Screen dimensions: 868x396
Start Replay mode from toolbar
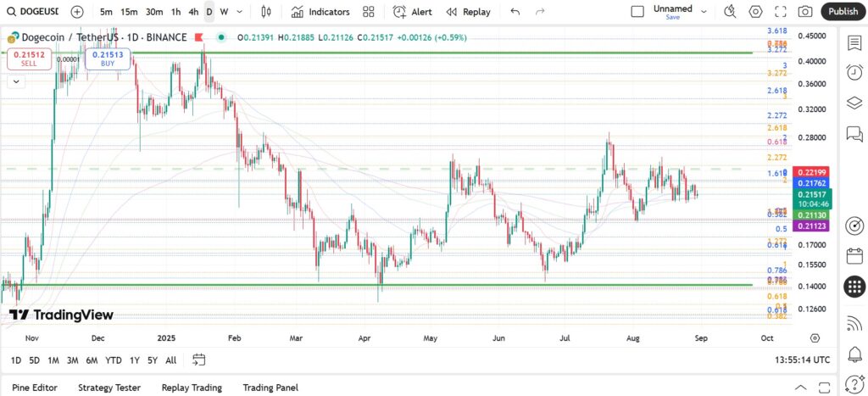point(468,12)
